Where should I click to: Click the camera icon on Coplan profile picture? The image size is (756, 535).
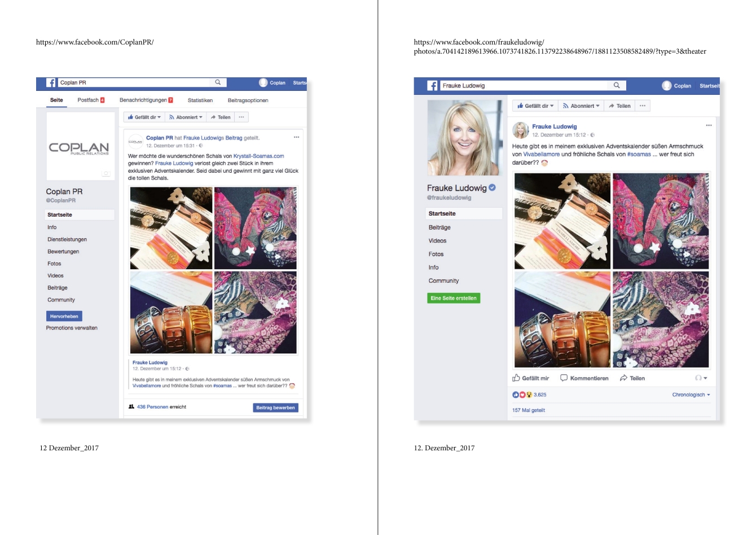click(x=106, y=174)
